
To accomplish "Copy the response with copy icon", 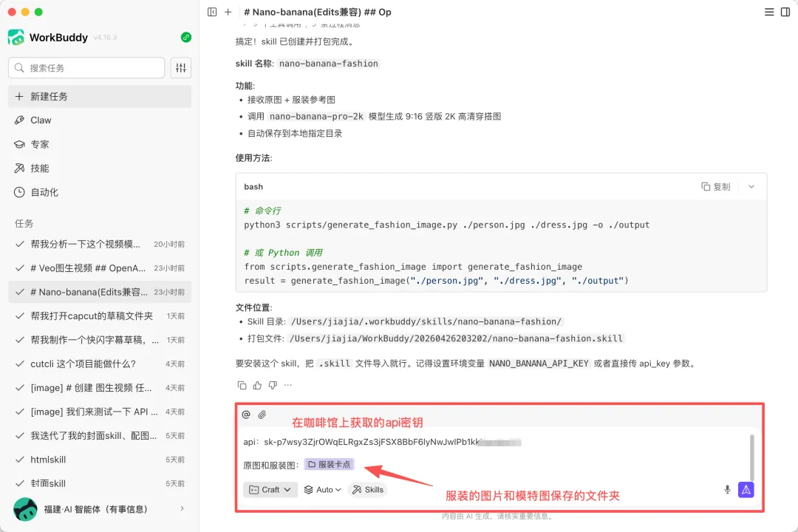I will (x=242, y=386).
